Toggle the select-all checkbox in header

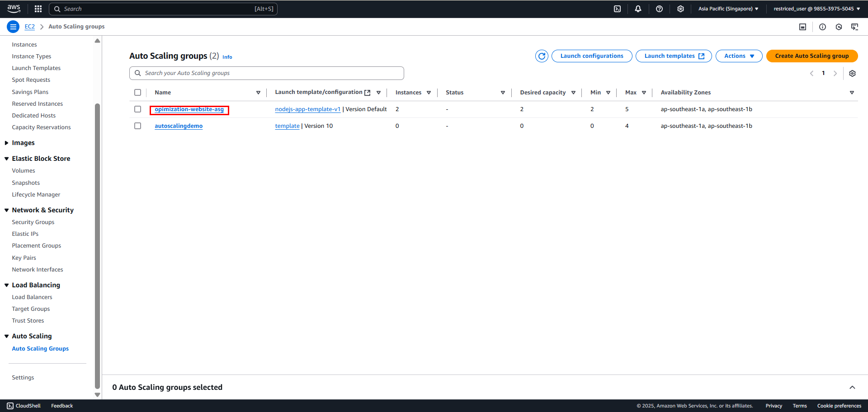coord(137,92)
